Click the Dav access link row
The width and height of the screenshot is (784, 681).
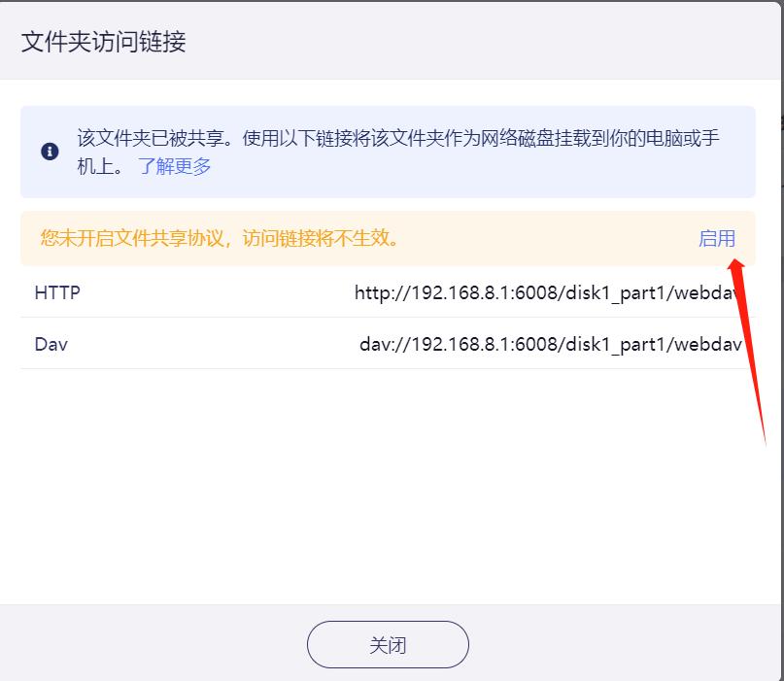click(x=389, y=345)
